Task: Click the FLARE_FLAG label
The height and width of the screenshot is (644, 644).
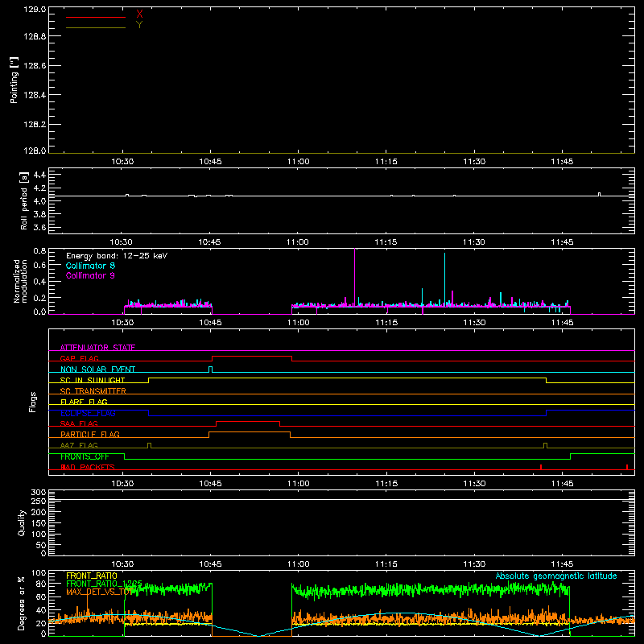Action: (84, 402)
